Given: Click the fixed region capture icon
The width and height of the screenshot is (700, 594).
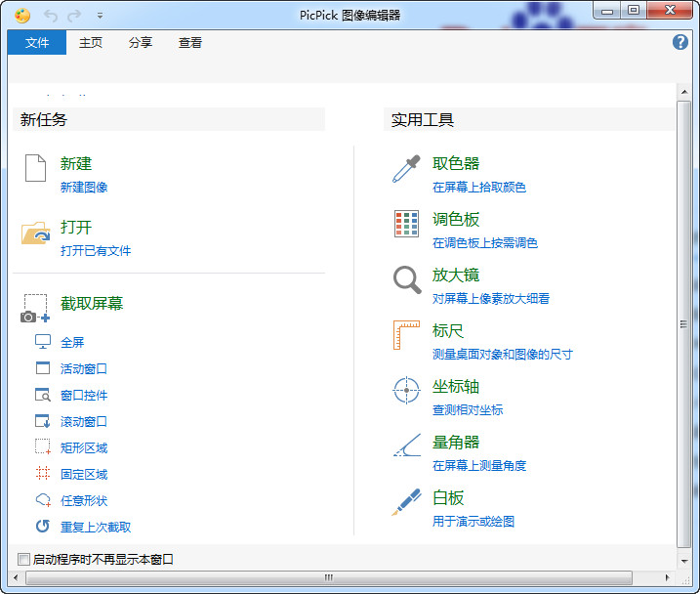Looking at the screenshot, I should pos(43,474).
